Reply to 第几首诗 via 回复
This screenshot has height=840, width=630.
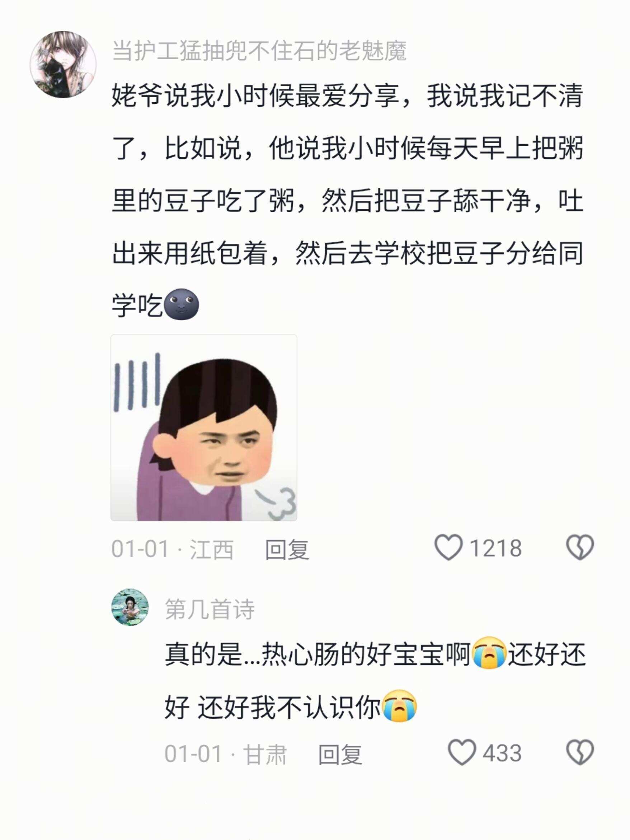click(340, 754)
